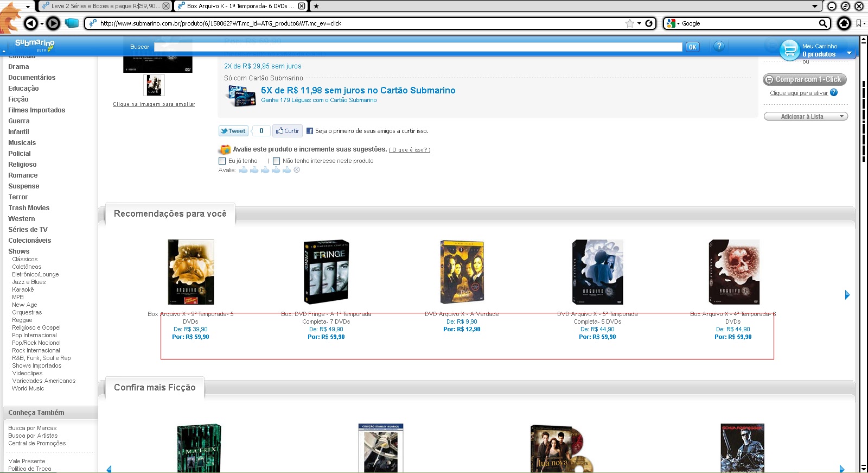Click Comprar com 1-Click button

pyautogui.click(x=805, y=79)
